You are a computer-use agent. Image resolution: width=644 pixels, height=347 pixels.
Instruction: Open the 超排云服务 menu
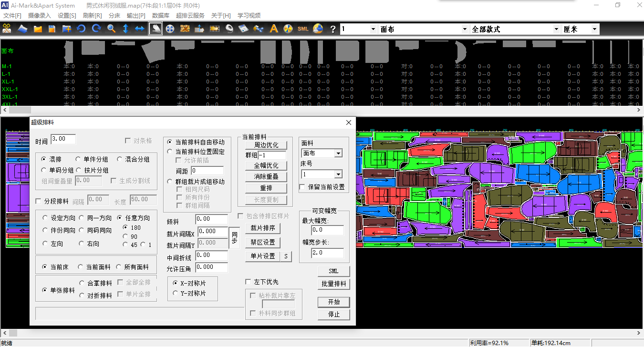pyautogui.click(x=190, y=16)
